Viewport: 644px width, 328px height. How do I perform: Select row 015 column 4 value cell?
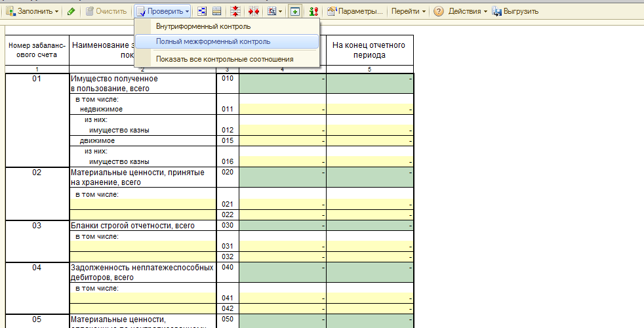click(283, 140)
